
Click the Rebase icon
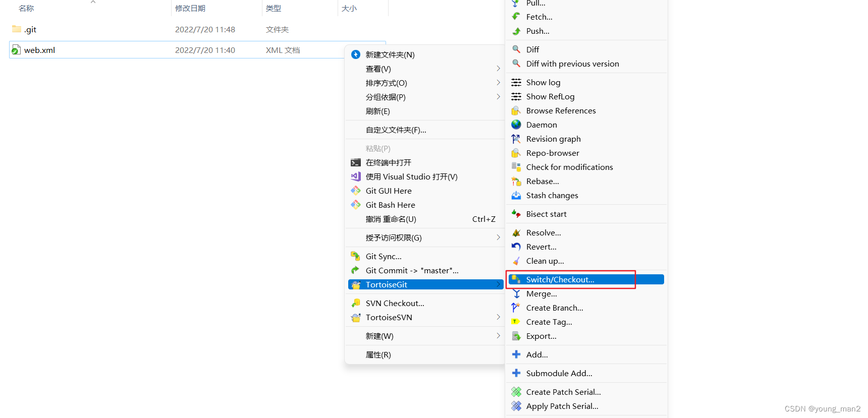(516, 181)
